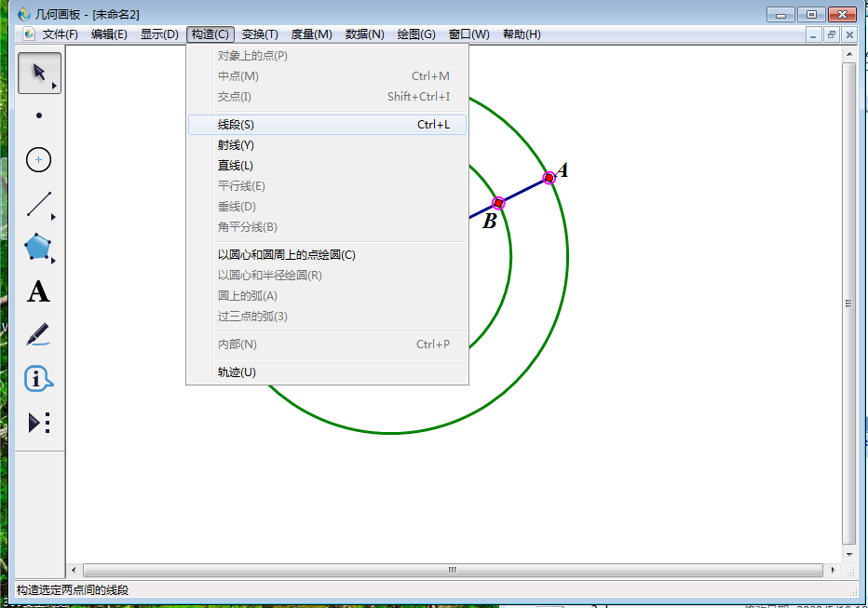Viewport: 868px width, 608px height.
Task: Expand the straightedge tool flyout triangle
Action: click(x=53, y=218)
